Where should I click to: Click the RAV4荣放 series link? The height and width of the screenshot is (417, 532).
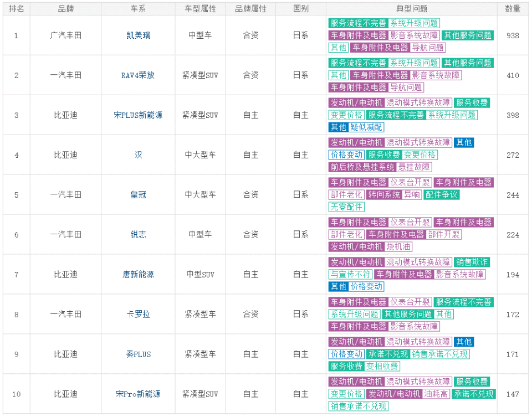coord(138,75)
